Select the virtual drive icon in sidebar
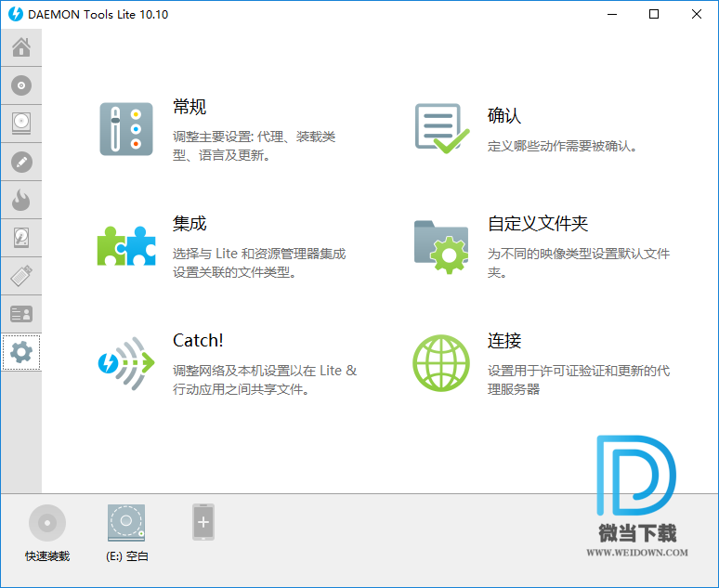The image size is (719, 588). coord(21,124)
